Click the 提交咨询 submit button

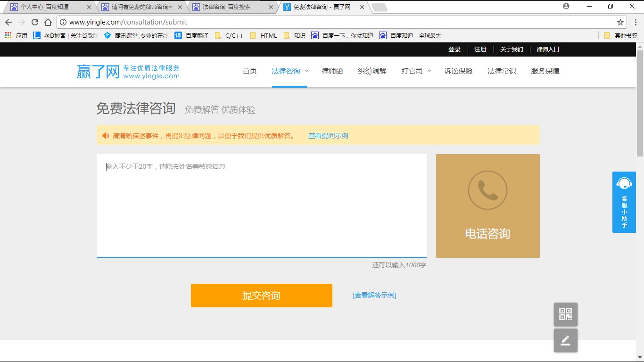[x=261, y=296]
